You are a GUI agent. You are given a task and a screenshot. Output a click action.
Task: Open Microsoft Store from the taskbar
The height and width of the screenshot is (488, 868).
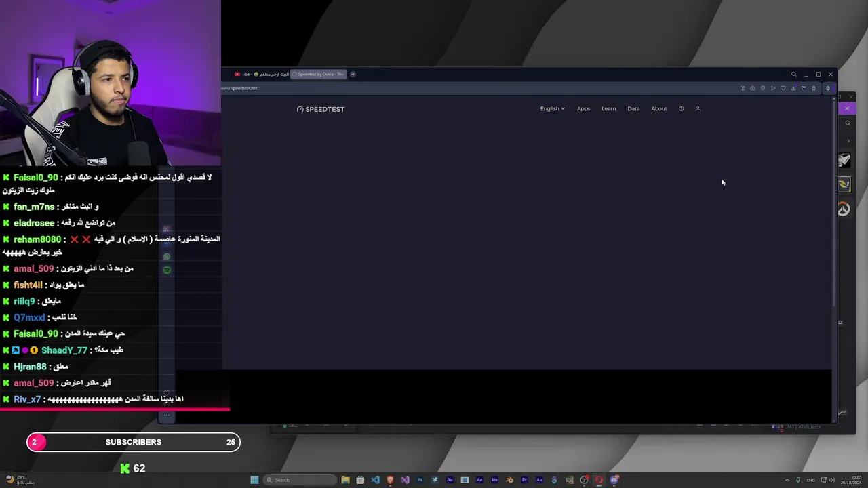point(360,480)
